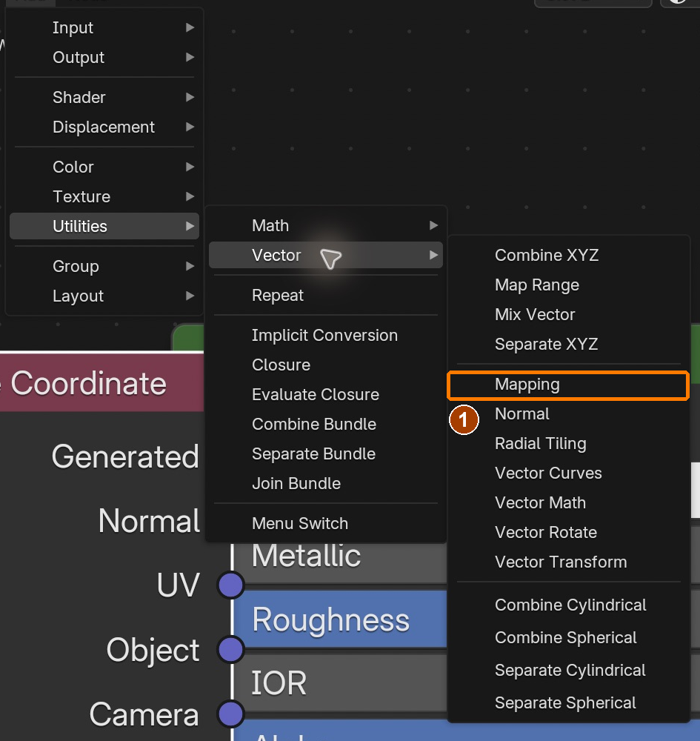
Task: Add a Closure node
Action: click(x=326, y=365)
